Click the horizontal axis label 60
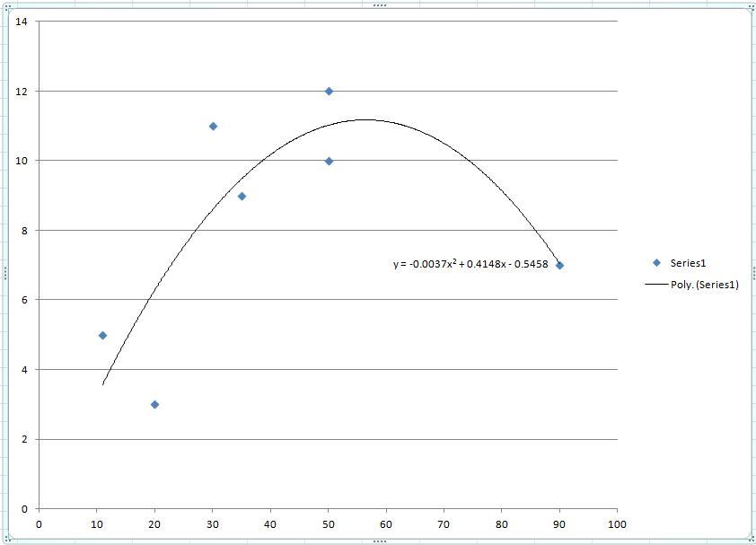Image resolution: width=756 pixels, height=545 pixels. tap(386, 524)
